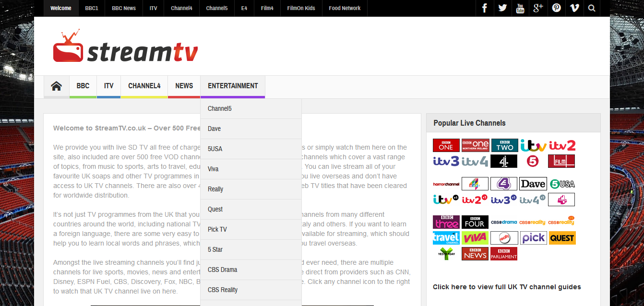This screenshot has width=644, height=306.
Task: Open the red Film4 logo
Action: 561,161
